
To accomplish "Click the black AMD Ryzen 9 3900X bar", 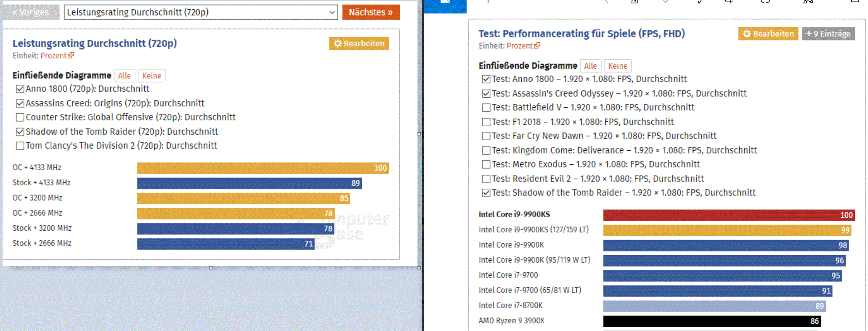I will pos(712,321).
